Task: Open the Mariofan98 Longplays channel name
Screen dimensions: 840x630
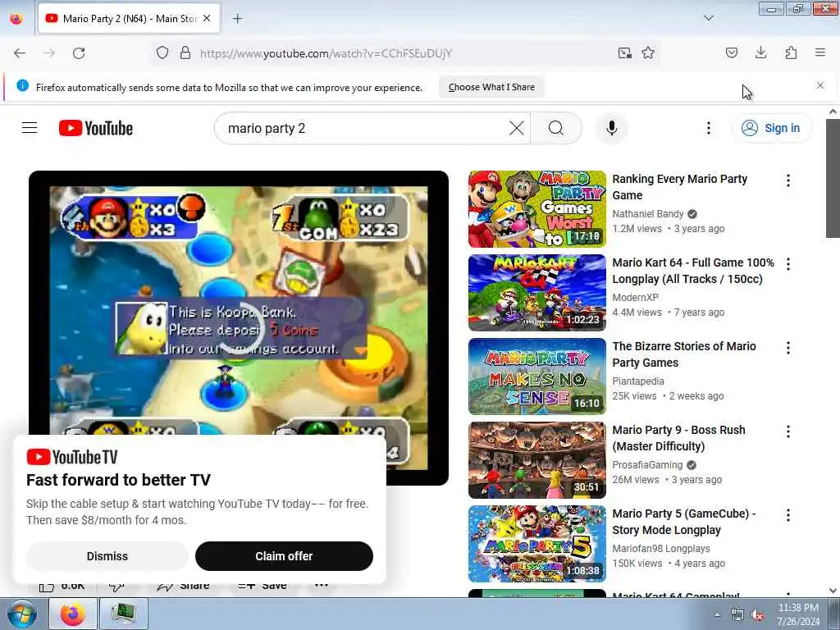Action: pos(661,549)
